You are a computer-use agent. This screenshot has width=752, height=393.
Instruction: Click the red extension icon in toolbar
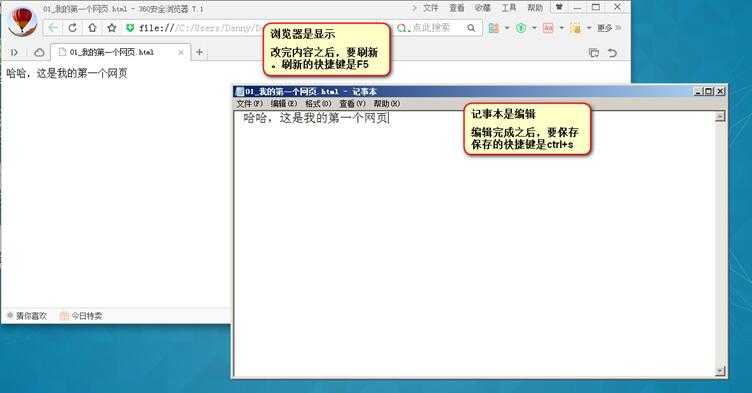[x=548, y=28]
